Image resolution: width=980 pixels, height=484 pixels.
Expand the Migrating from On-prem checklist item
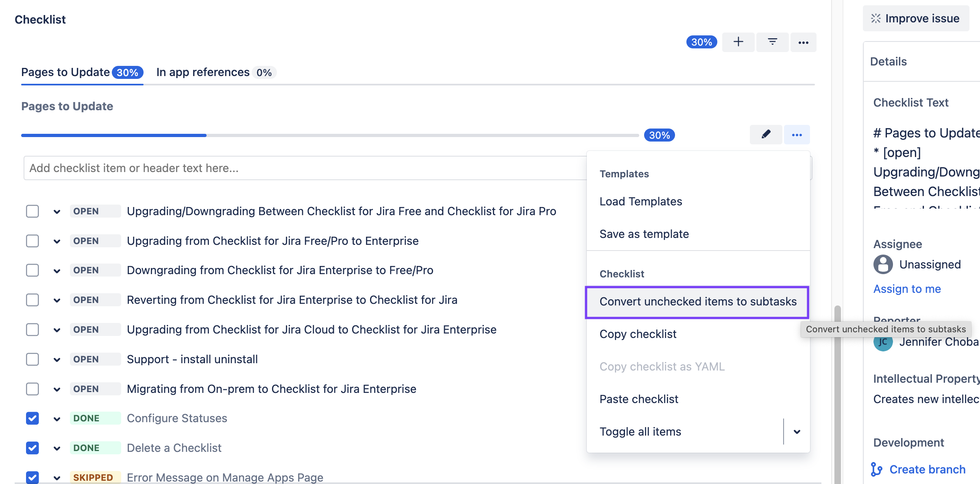click(x=57, y=389)
